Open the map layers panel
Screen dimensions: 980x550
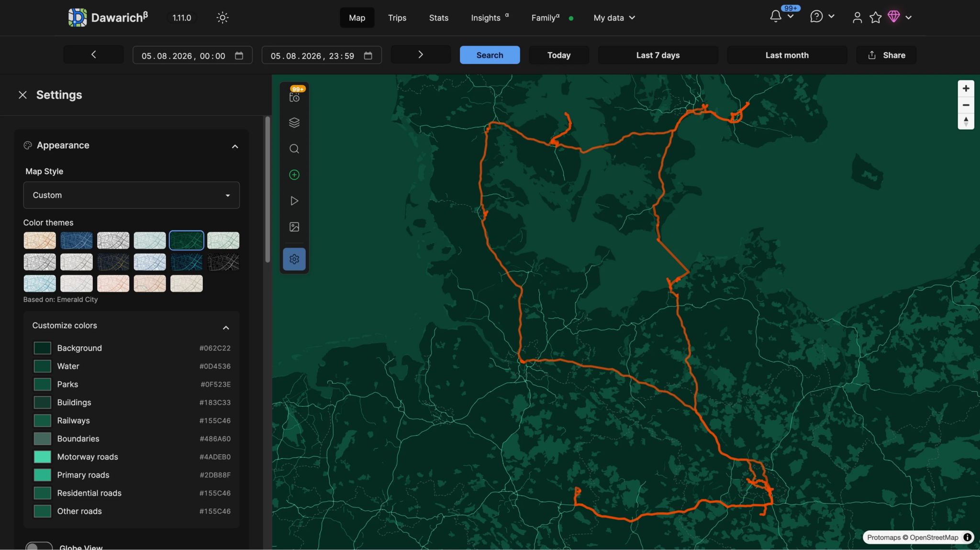(294, 122)
